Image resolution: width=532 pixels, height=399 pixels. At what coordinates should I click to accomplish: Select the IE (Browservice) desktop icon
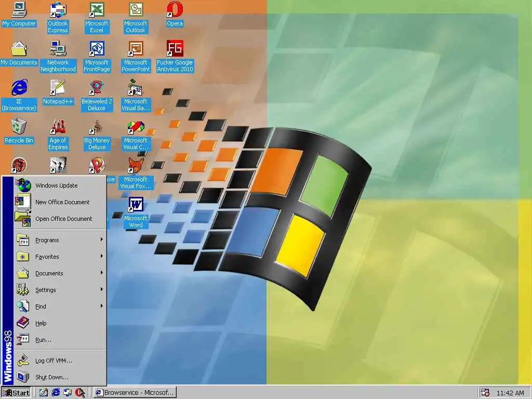tap(19, 96)
